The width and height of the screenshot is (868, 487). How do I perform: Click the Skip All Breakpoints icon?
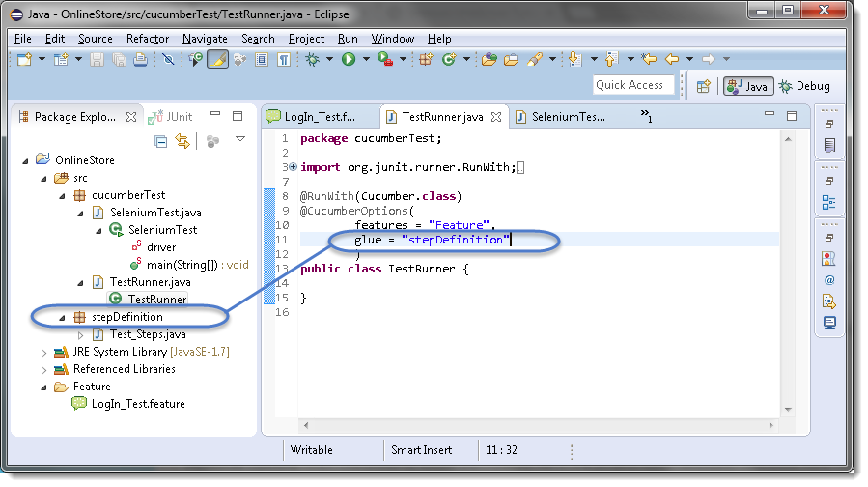pyautogui.click(x=168, y=59)
